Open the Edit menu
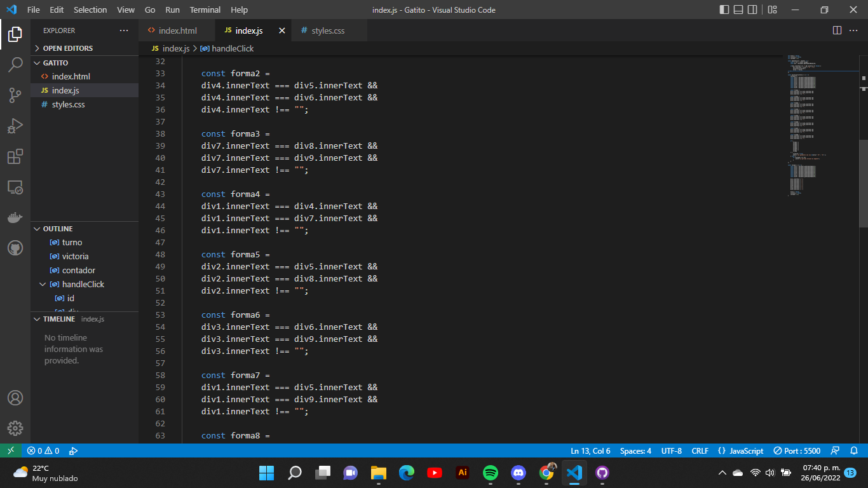This screenshot has height=488, width=868. (57, 10)
